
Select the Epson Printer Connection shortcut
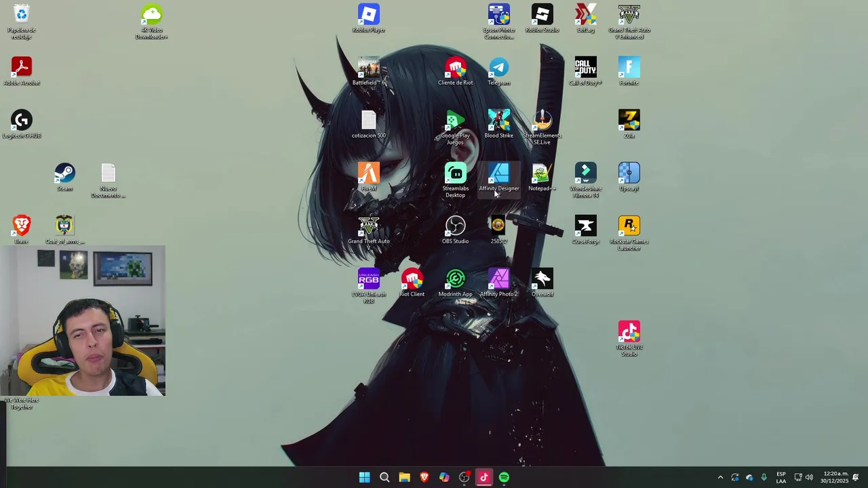(499, 22)
